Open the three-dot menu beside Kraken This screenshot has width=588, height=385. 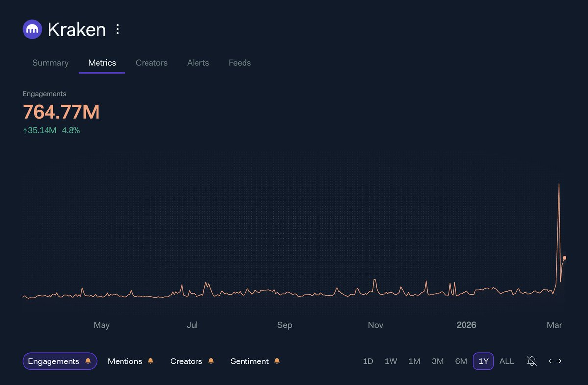pos(117,29)
